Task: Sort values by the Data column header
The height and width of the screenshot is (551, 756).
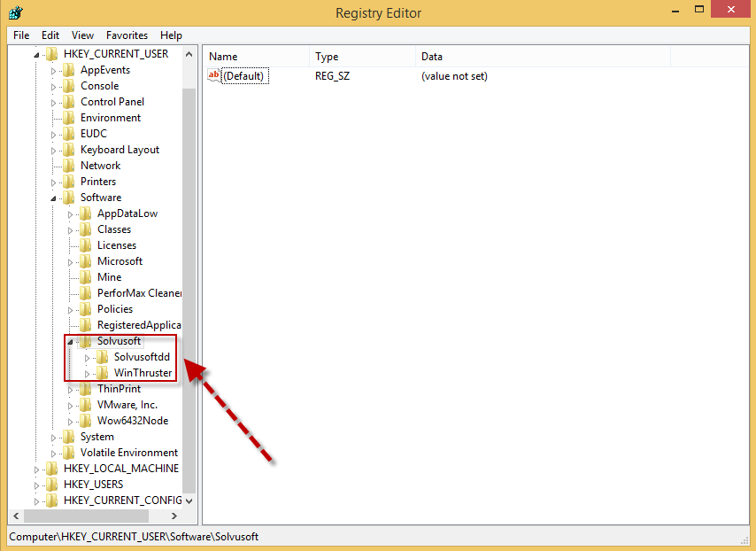Action: coord(543,57)
